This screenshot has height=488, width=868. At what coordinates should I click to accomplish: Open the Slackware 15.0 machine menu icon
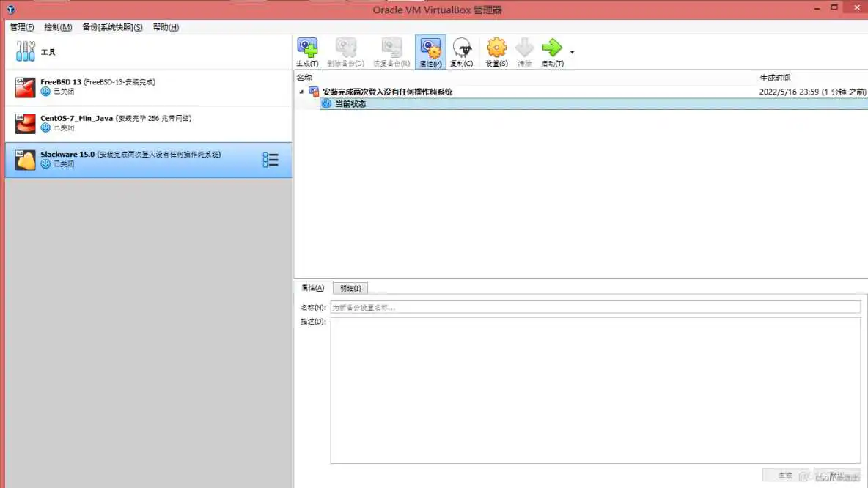(271, 160)
